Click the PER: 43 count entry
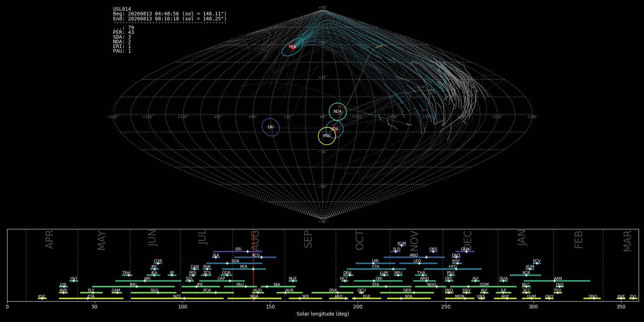The width and height of the screenshot is (644, 322). pos(123,33)
